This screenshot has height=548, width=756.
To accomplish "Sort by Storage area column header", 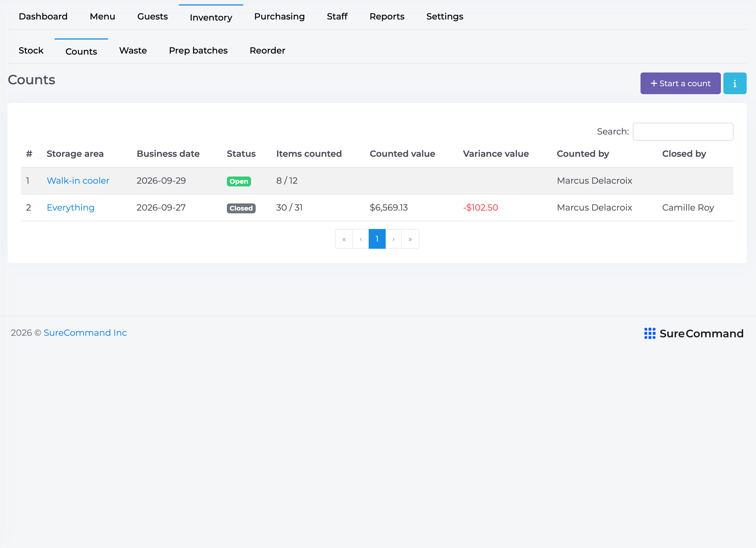I will point(75,153).
